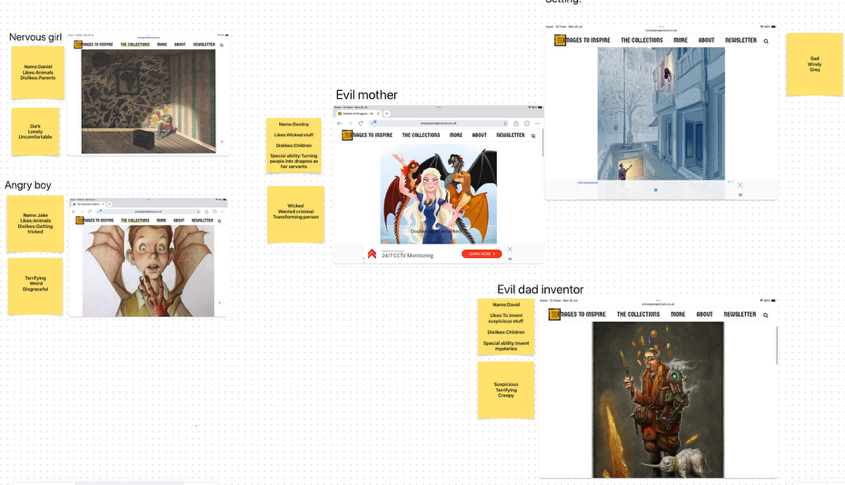Select the snowy street illustration
845x485 pixels.
pyautogui.click(x=661, y=114)
